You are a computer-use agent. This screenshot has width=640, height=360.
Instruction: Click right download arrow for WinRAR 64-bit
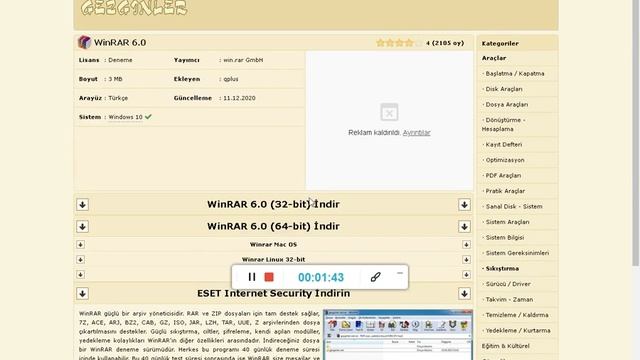pos(464,227)
